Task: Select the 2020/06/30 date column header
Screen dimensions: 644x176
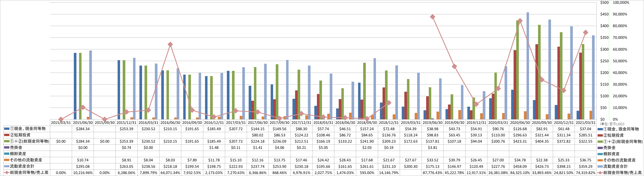Action: click(520, 123)
